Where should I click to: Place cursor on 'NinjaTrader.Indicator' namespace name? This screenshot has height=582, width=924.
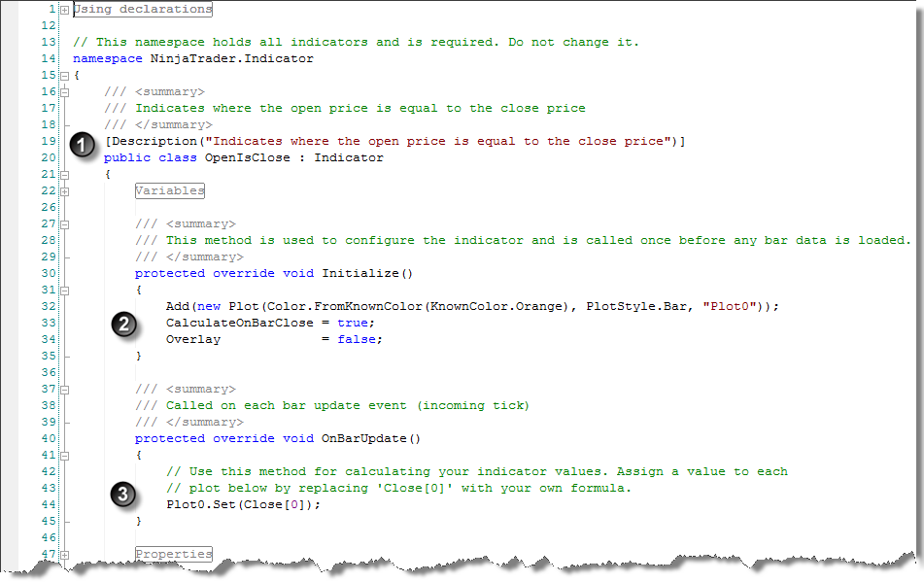point(231,58)
